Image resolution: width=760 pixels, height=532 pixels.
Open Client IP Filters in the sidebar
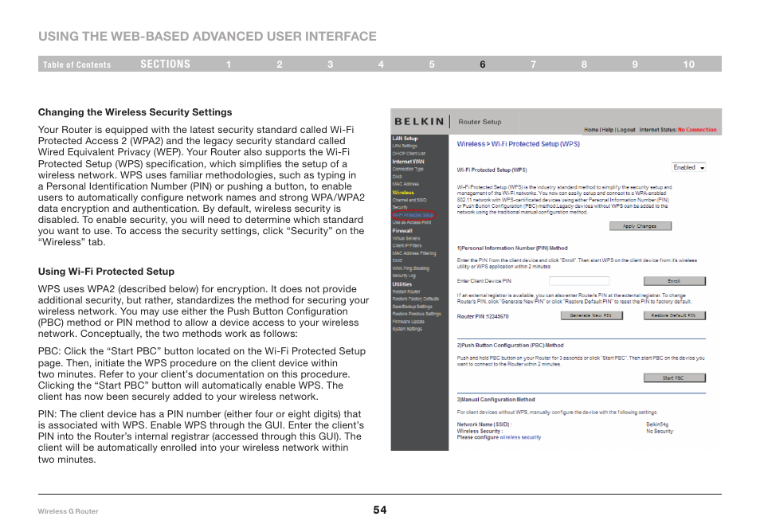pos(406,245)
